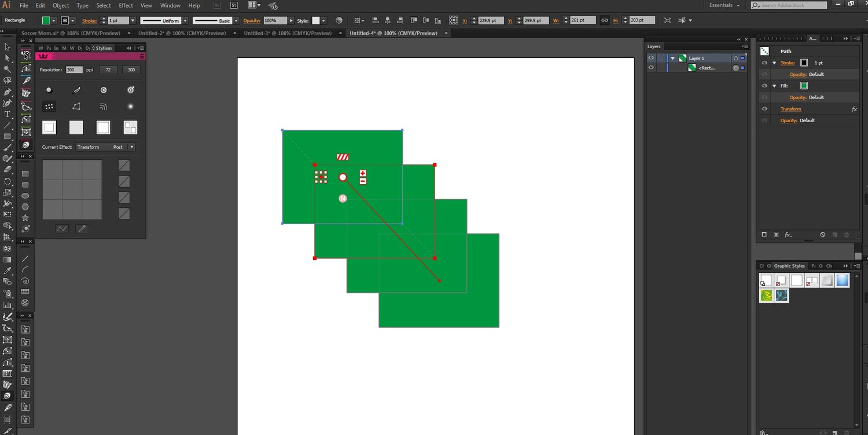Screen dimensions: 868x435
Task: Click the <Rect...> target circle
Action: 735,68
